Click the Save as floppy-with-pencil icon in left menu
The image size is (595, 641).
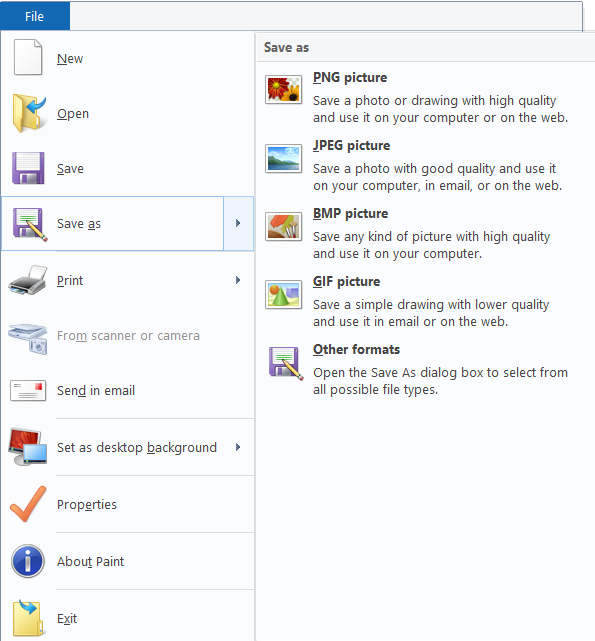(x=29, y=224)
